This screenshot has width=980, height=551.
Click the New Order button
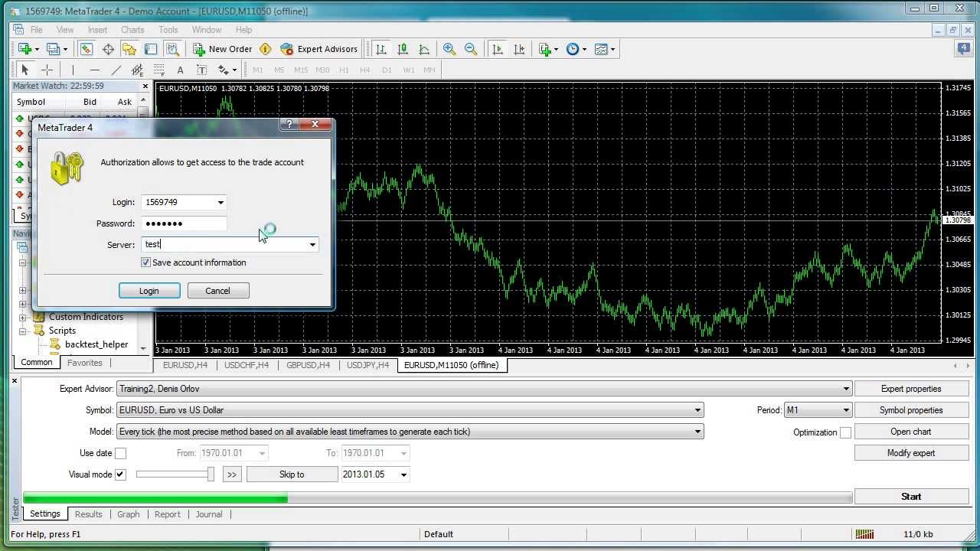[223, 49]
